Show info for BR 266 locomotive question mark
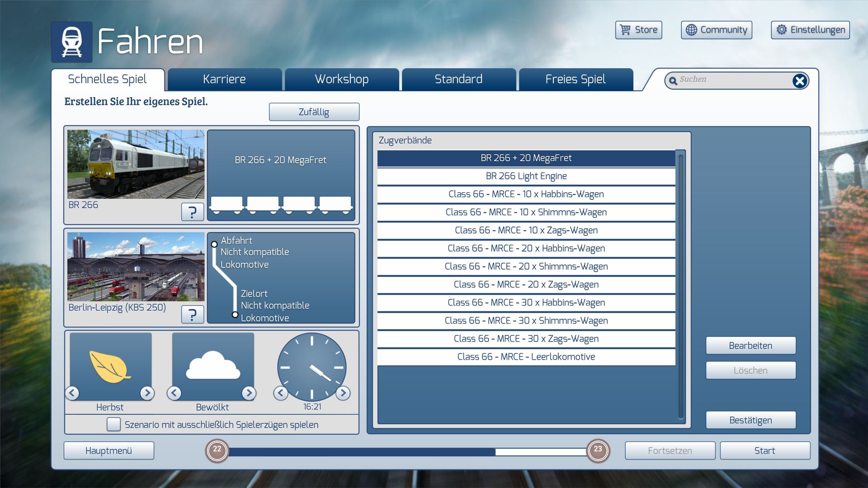 [x=192, y=211]
